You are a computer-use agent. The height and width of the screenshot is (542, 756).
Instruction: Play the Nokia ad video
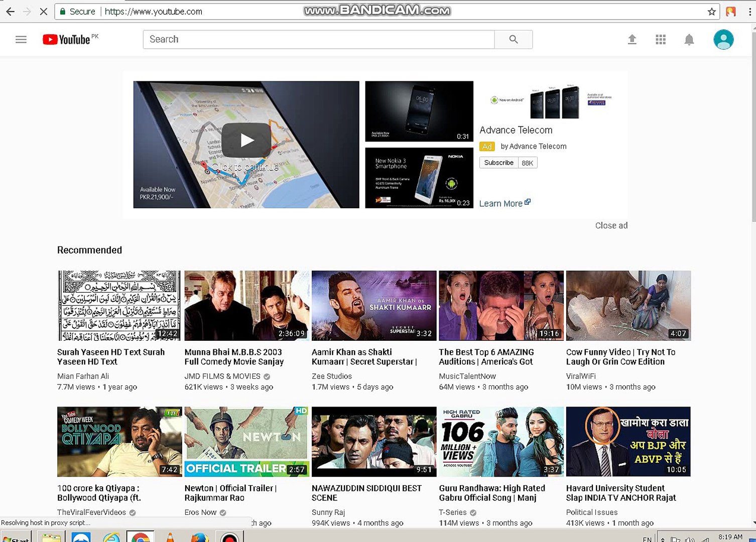point(246,140)
